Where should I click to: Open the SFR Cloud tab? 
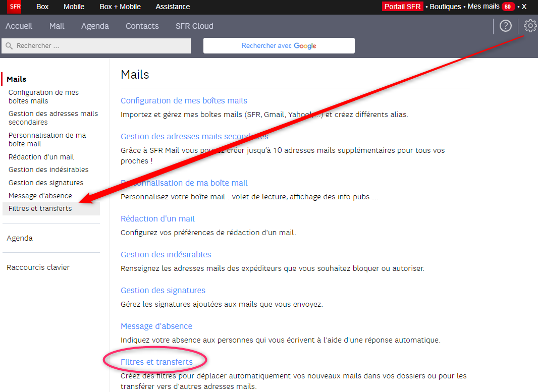point(194,26)
